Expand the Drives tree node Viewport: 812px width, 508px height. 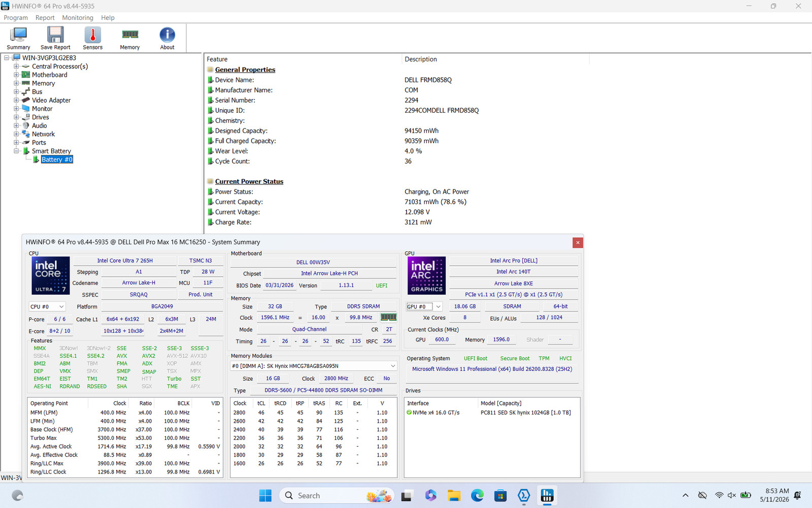pyautogui.click(x=16, y=117)
